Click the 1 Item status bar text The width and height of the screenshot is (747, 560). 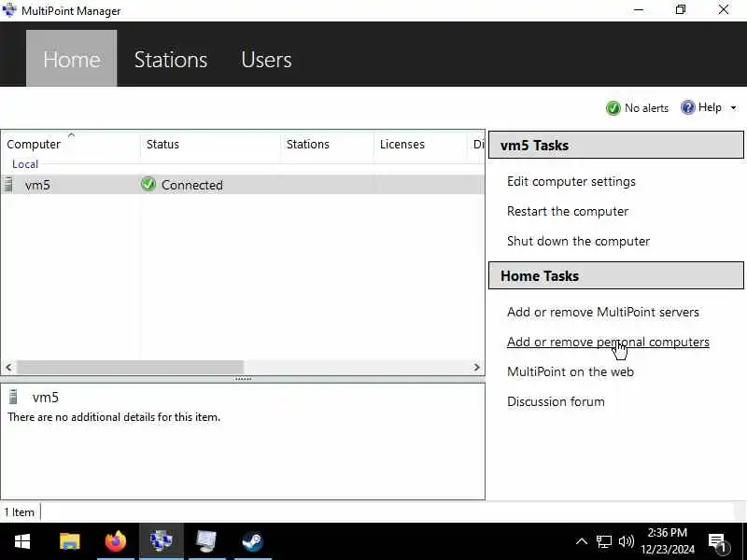20,512
